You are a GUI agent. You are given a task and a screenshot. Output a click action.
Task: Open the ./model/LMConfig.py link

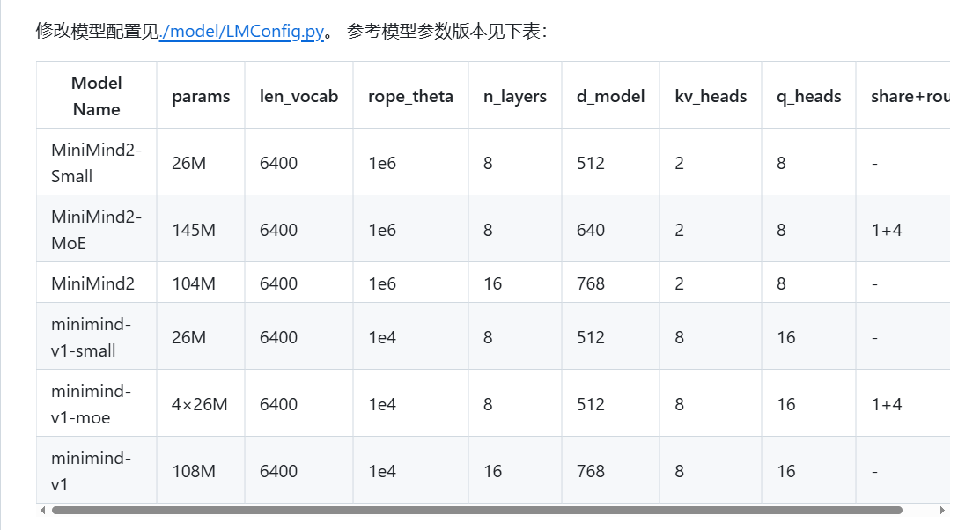click(x=242, y=31)
